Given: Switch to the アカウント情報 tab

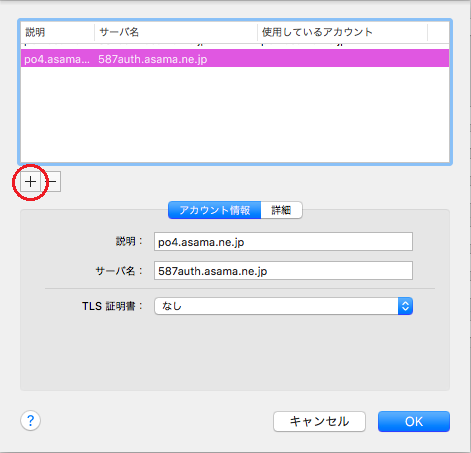Looking at the screenshot, I should (215, 210).
